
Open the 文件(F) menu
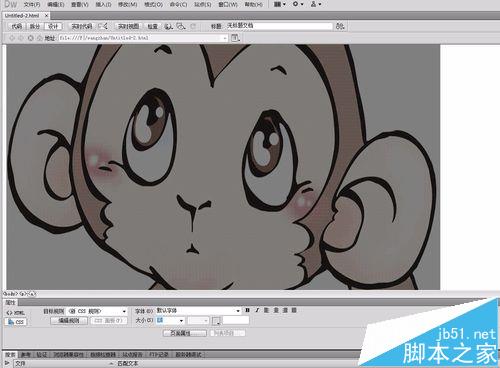click(32, 5)
